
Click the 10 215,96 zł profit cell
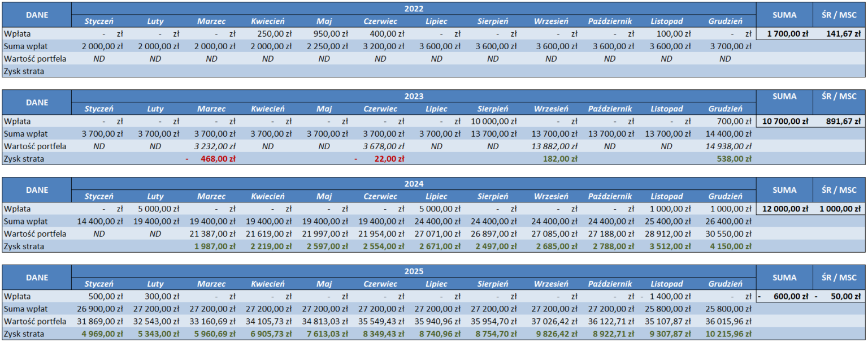point(725,334)
